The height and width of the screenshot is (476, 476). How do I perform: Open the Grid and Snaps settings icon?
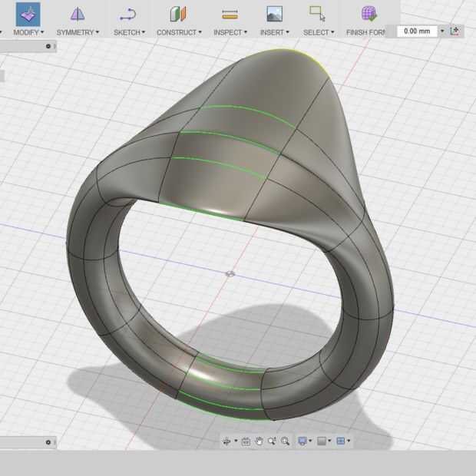tap(322, 441)
